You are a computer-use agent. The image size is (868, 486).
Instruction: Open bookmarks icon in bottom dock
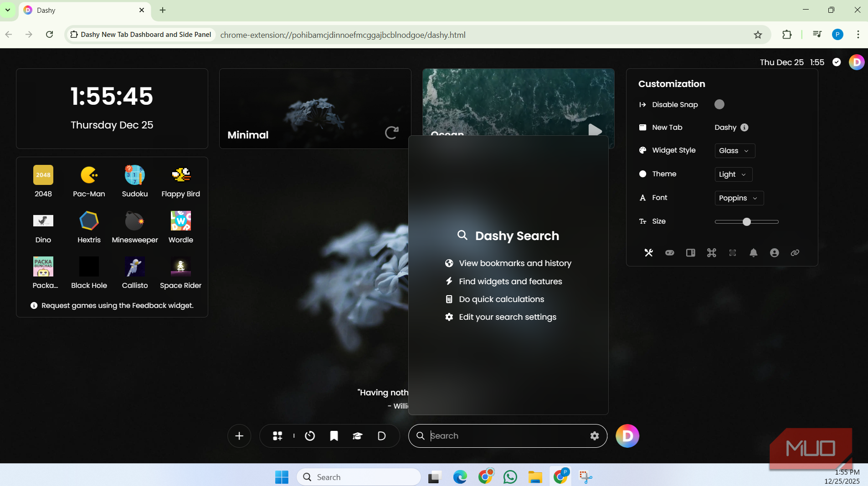pos(334,436)
